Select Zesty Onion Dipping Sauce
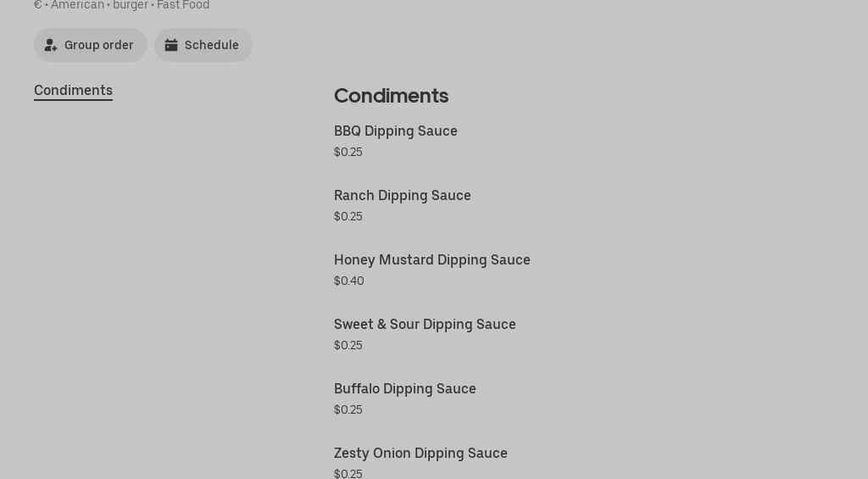This screenshot has width=868, height=479. click(x=420, y=453)
